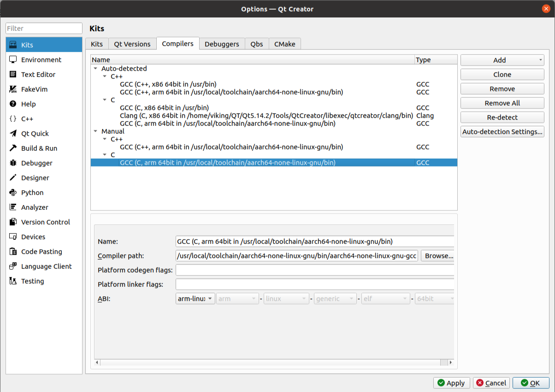
Task: Open the Build & Run hammer icon
Action: pos(13,148)
